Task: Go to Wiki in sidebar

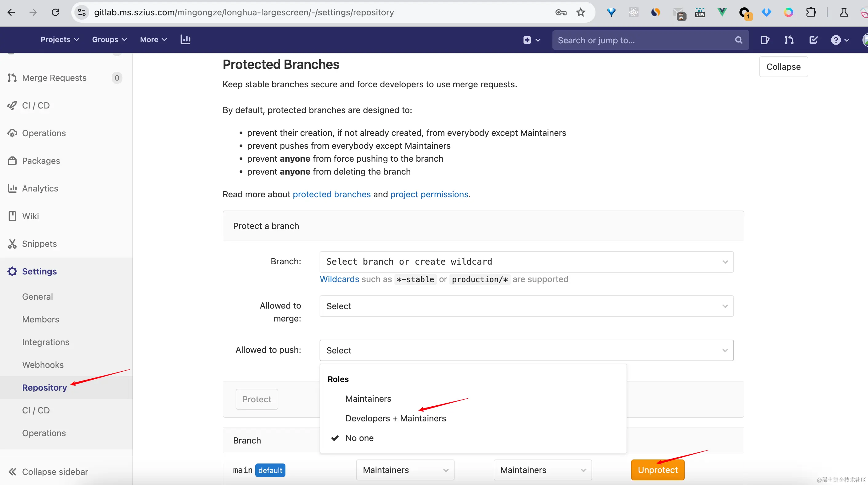Action: 30,216
